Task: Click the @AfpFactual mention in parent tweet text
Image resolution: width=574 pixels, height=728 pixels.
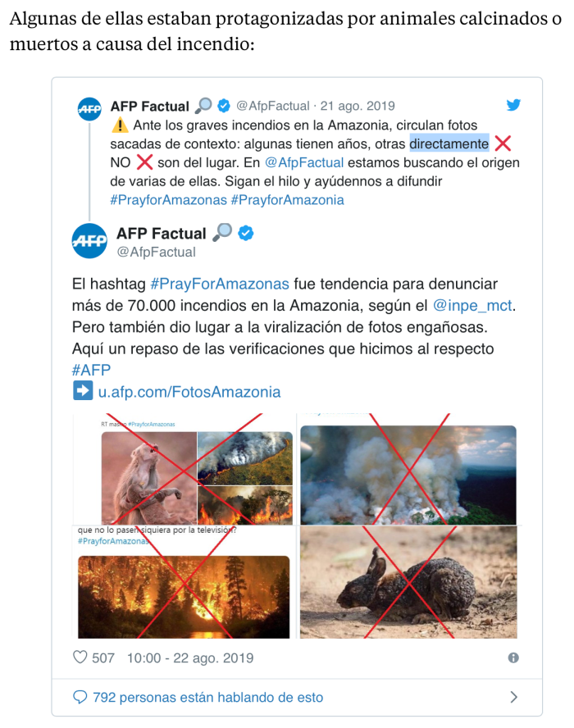Action: (x=304, y=163)
